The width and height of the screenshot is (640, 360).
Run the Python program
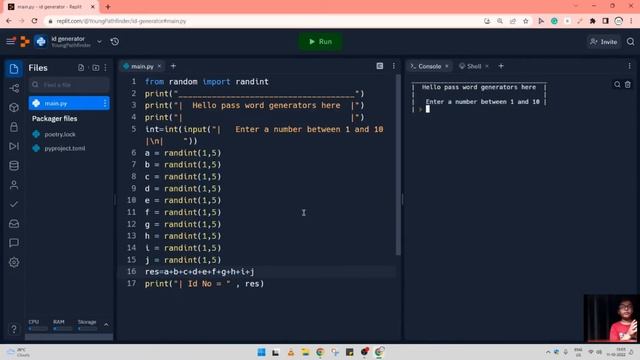pyautogui.click(x=320, y=42)
